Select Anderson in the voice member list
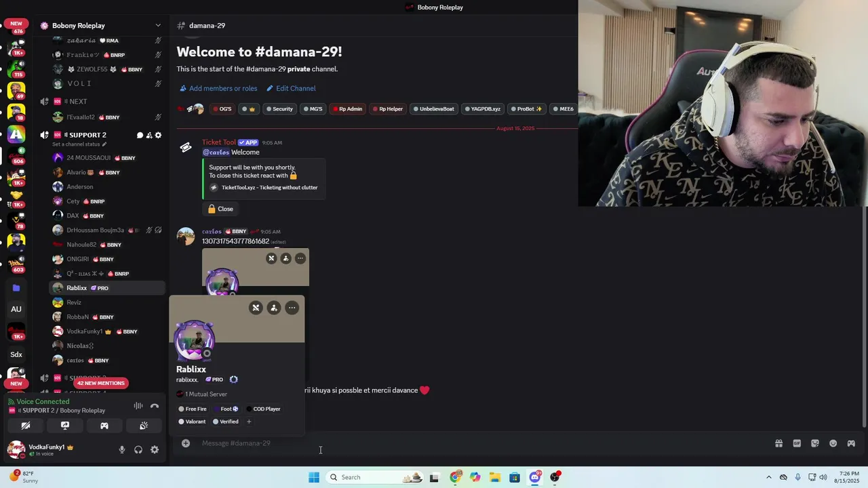Image resolution: width=868 pixels, height=488 pixels. 107,187
